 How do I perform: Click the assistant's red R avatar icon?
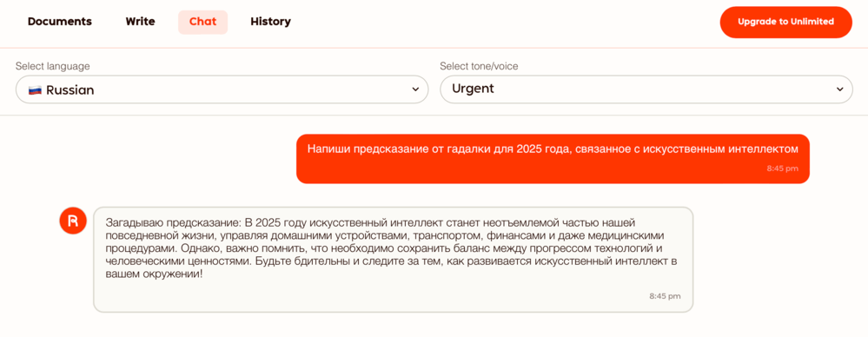[73, 221]
